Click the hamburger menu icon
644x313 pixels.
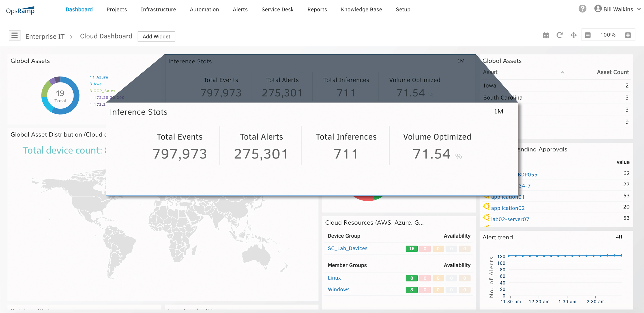tap(14, 35)
